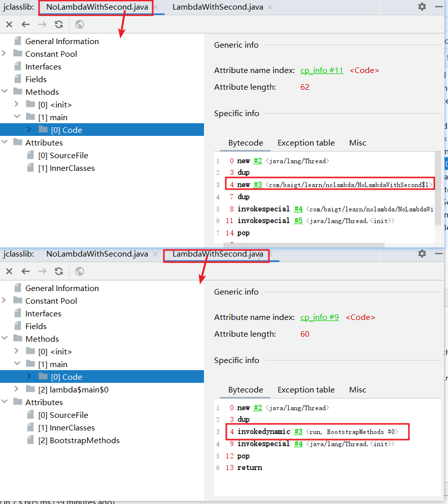Go back using bottom toolbar's left arrow
The width and height of the screenshot is (448, 504).
[26, 271]
